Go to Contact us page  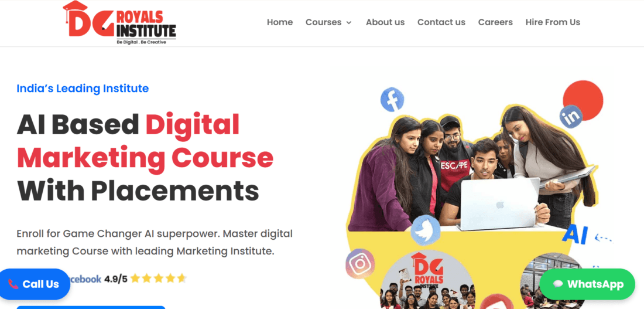click(441, 22)
